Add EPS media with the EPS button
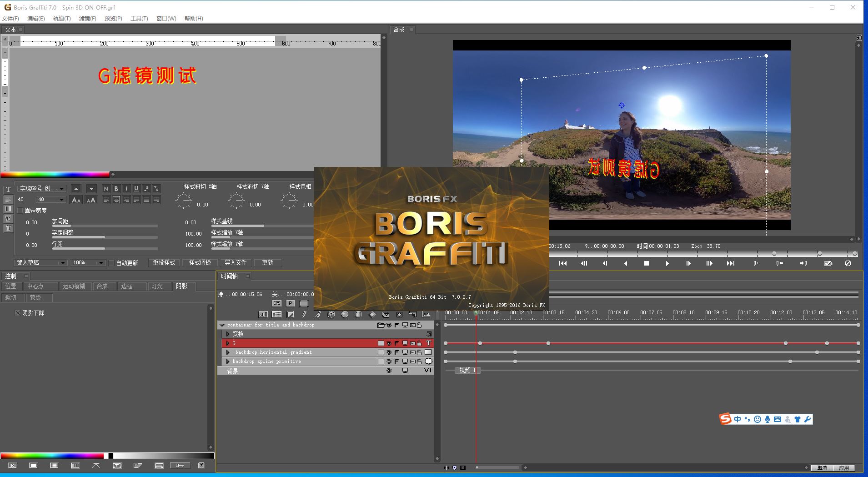 (x=276, y=303)
